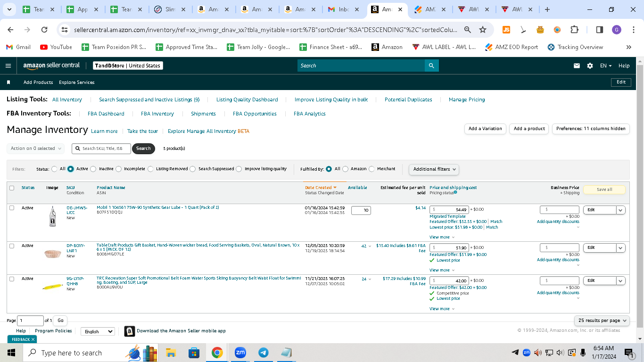Open Chrome from the taskbar

217,353
